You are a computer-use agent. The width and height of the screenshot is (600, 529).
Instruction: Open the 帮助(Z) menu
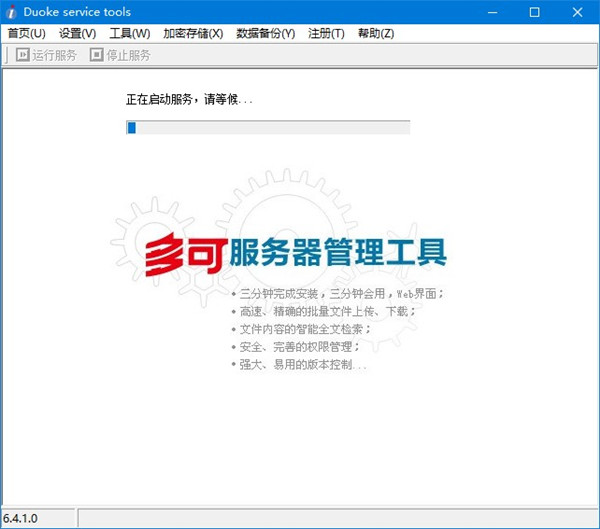pos(376,34)
